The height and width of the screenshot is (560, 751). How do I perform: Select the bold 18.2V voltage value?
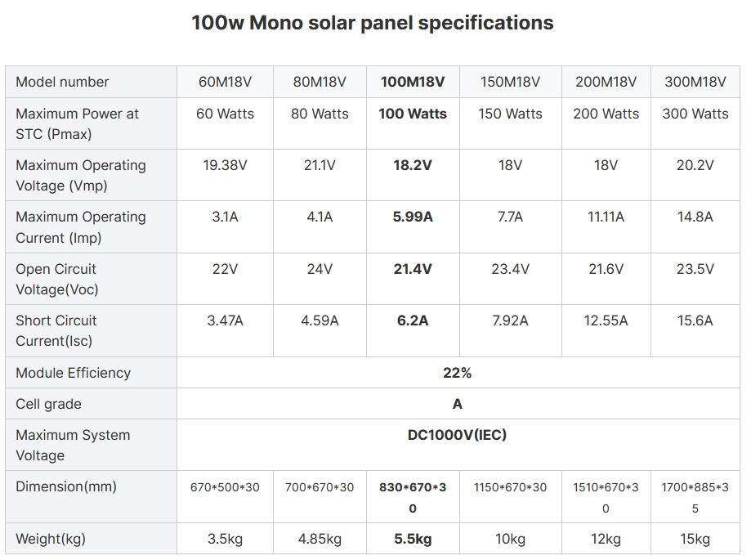click(413, 165)
